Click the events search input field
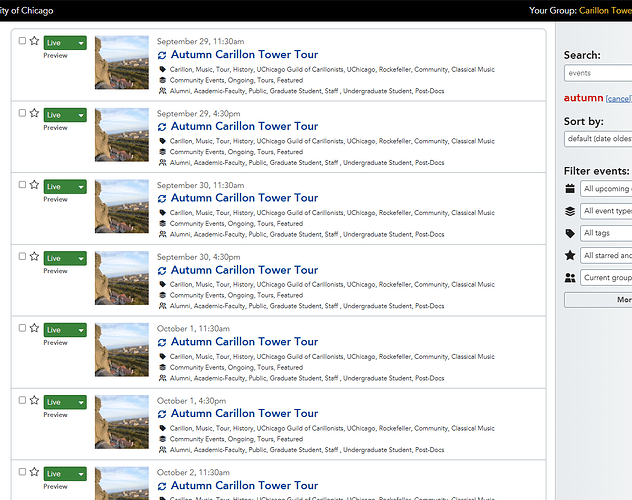Image resolution: width=632 pixels, height=500 pixels. [598, 73]
